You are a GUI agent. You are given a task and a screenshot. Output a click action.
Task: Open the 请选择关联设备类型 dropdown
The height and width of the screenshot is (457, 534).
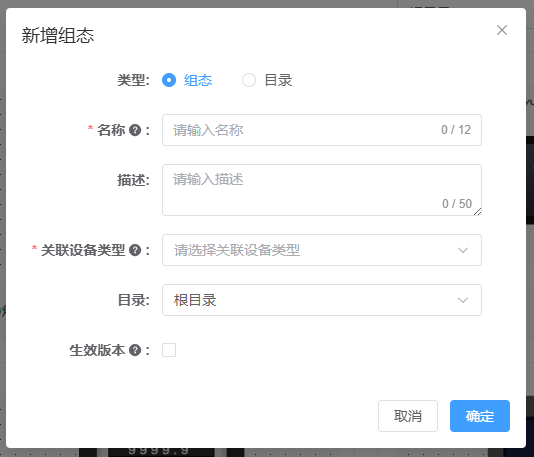(x=322, y=250)
